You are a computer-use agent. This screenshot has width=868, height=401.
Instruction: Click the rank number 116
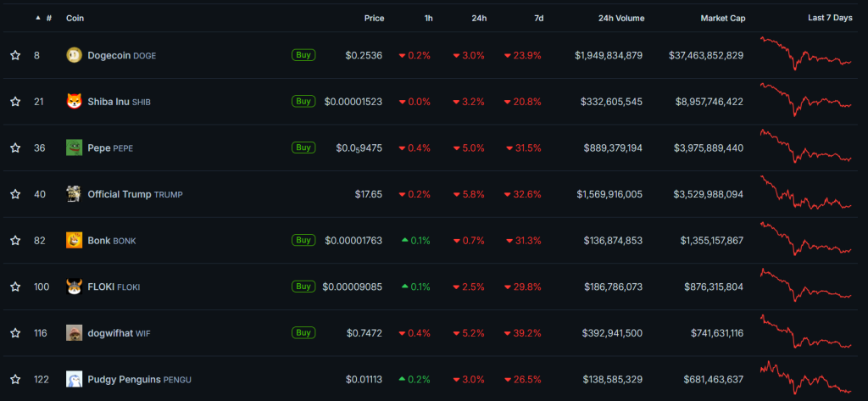(41, 333)
